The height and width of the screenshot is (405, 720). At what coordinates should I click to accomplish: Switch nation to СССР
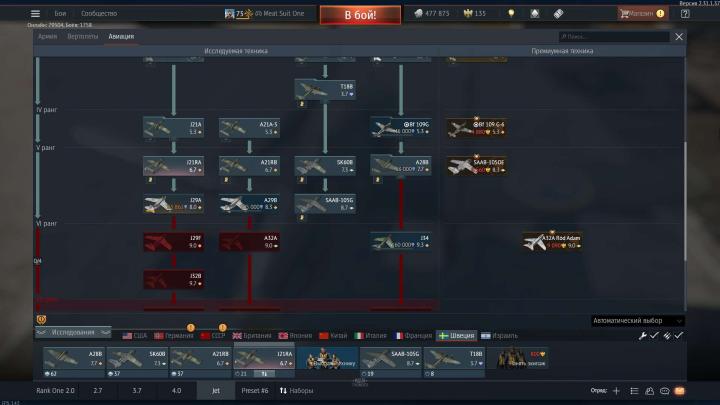coord(213,336)
